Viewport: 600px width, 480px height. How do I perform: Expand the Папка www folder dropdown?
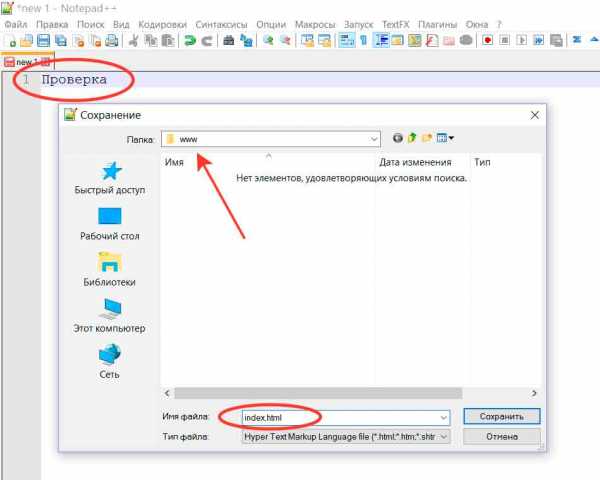click(x=374, y=139)
